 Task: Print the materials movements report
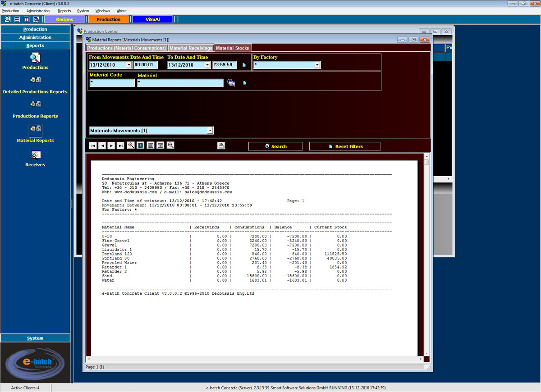[221, 146]
